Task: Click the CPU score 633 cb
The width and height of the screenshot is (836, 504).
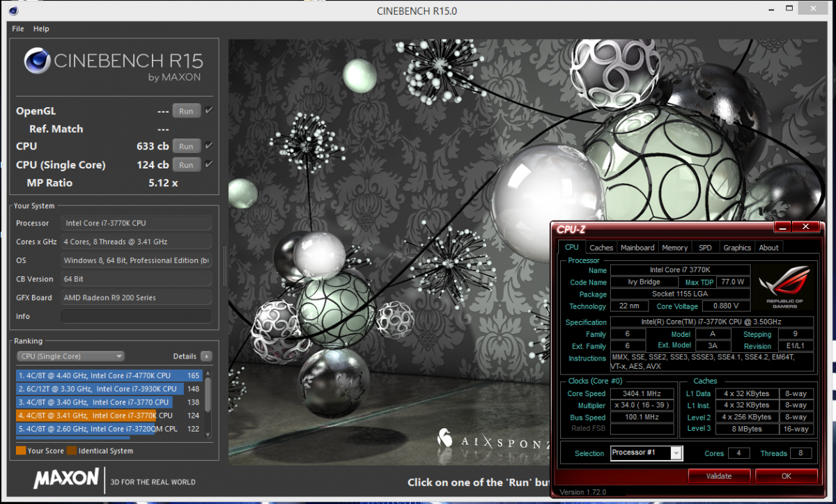Action: (153, 146)
